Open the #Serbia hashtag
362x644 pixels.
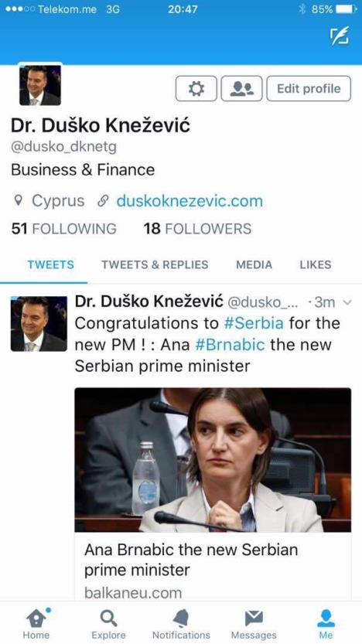pos(254,323)
